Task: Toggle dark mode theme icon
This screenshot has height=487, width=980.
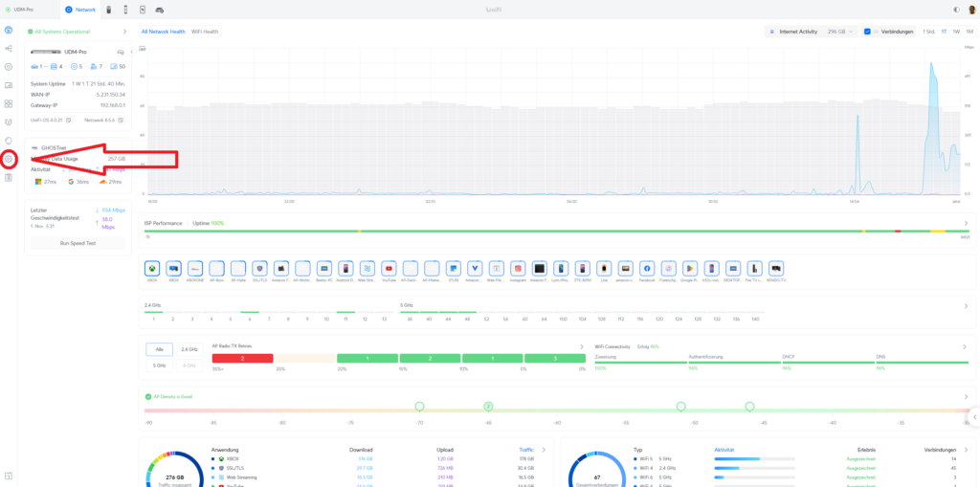Action: (x=956, y=9)
